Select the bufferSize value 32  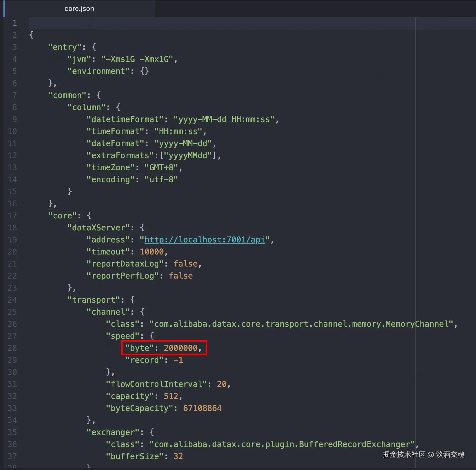click(x=178, y=456)
